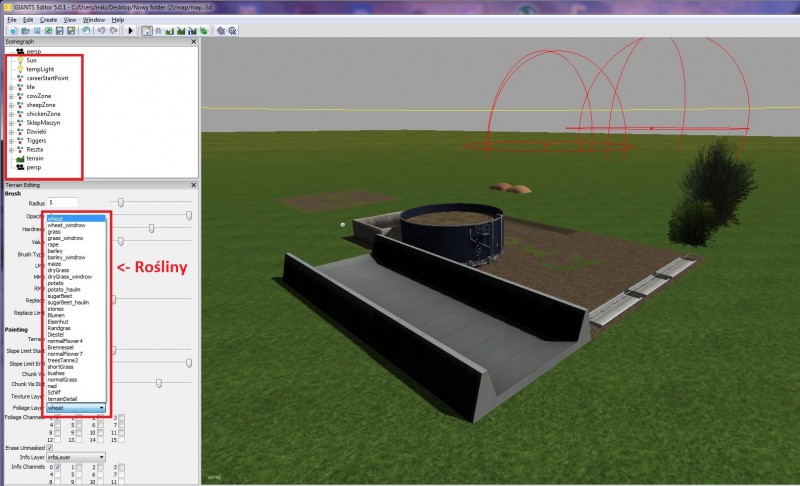Select the terrain paint mode icon
This screenshot has height=486, width=800.
[x=181, y=31]
